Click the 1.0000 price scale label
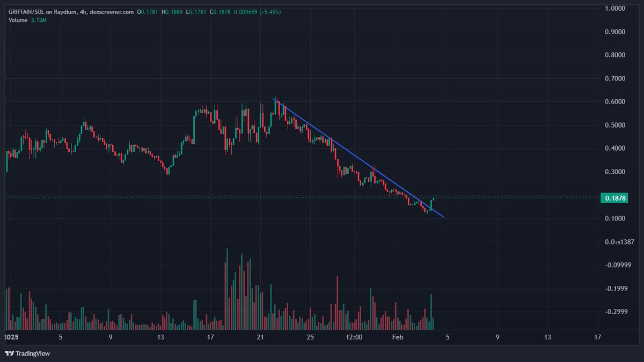The width and height of the screenshot is (644, 362). click(x=614, y=8)
